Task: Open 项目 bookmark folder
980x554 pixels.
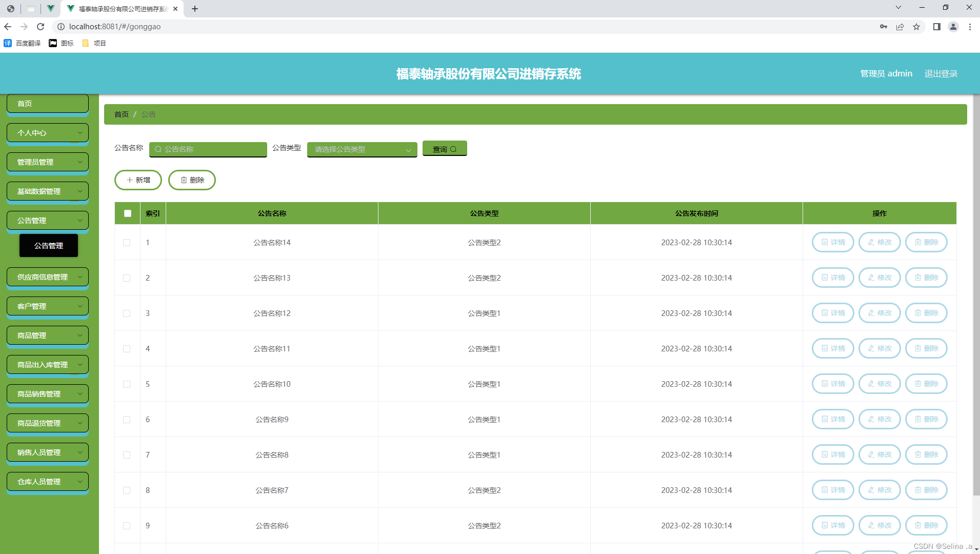Action: point(94,43)
